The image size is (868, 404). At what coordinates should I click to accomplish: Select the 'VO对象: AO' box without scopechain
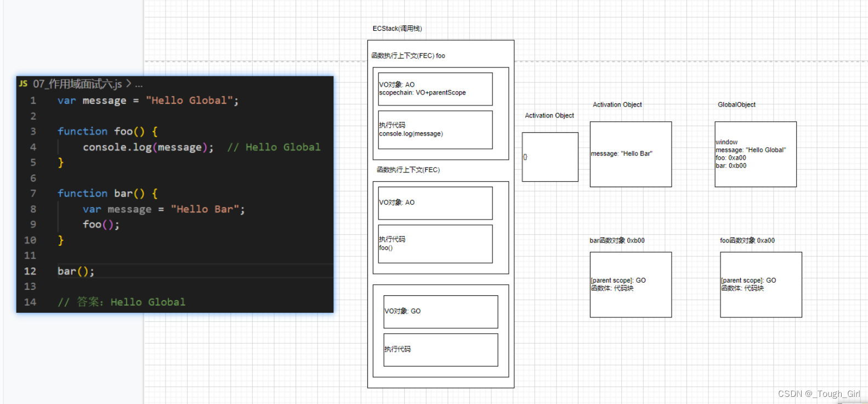point(435,203)
